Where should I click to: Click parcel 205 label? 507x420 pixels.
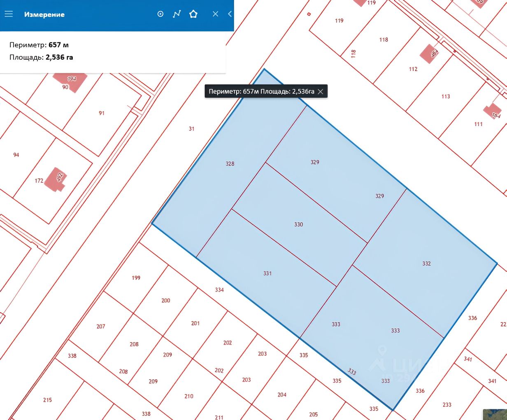[x=314, y=415]
